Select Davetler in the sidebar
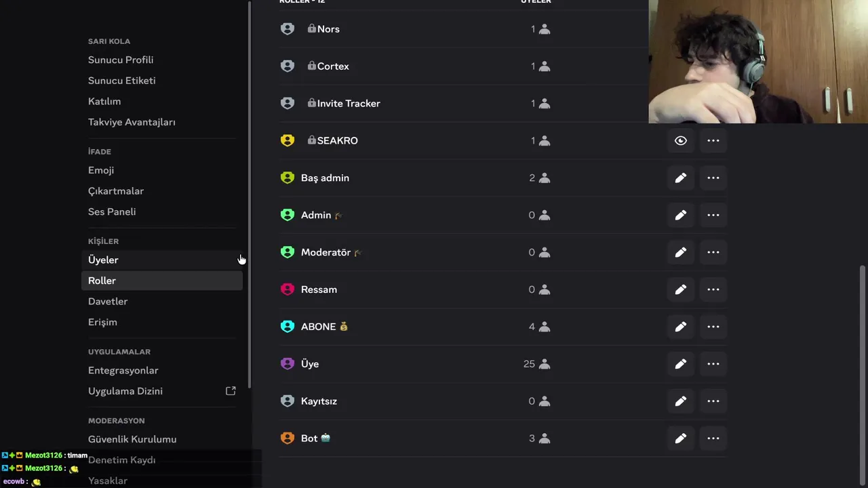868x488 pixels. tap(108, 301)
